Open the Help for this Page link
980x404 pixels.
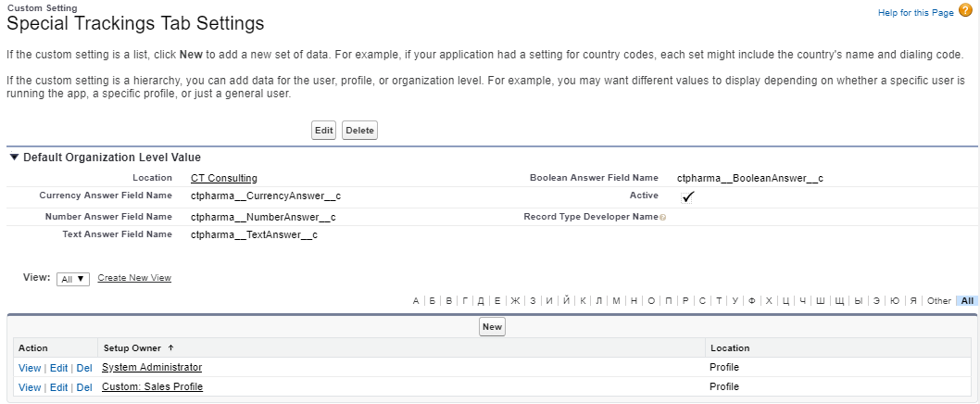tap(915, 13)
